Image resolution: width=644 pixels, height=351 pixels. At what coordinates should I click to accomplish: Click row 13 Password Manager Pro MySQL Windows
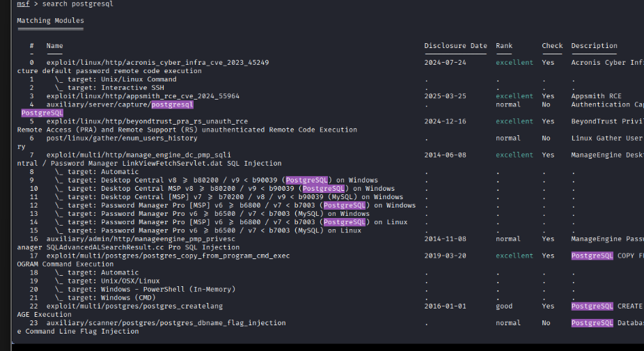click(x=212, y=214)
